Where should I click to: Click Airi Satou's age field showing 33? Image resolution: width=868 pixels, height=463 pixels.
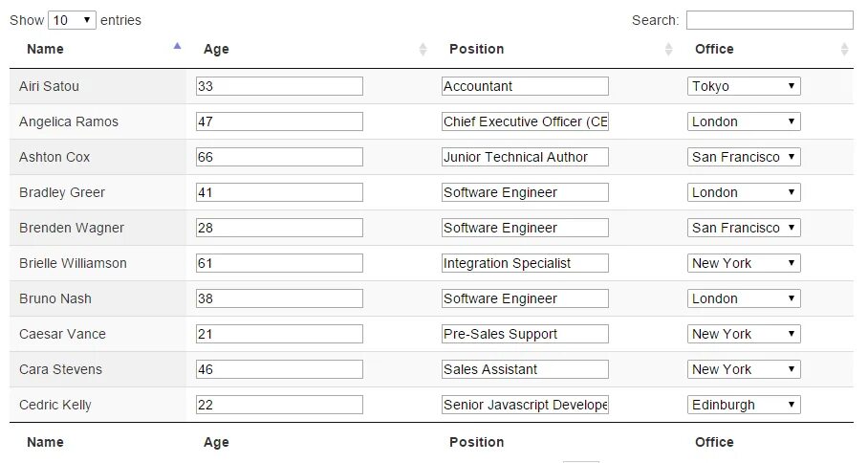(279, 86)
